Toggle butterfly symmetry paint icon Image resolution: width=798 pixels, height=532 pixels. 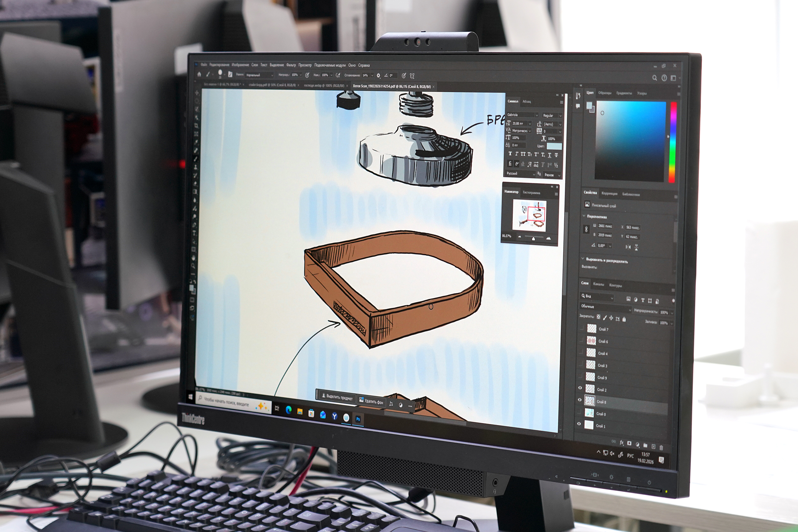coord(412,76)
